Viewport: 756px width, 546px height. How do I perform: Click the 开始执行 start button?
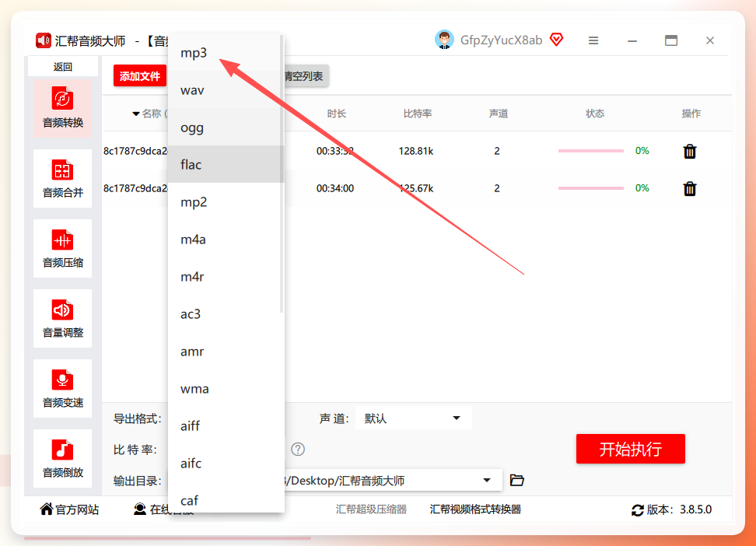[631, 449]
